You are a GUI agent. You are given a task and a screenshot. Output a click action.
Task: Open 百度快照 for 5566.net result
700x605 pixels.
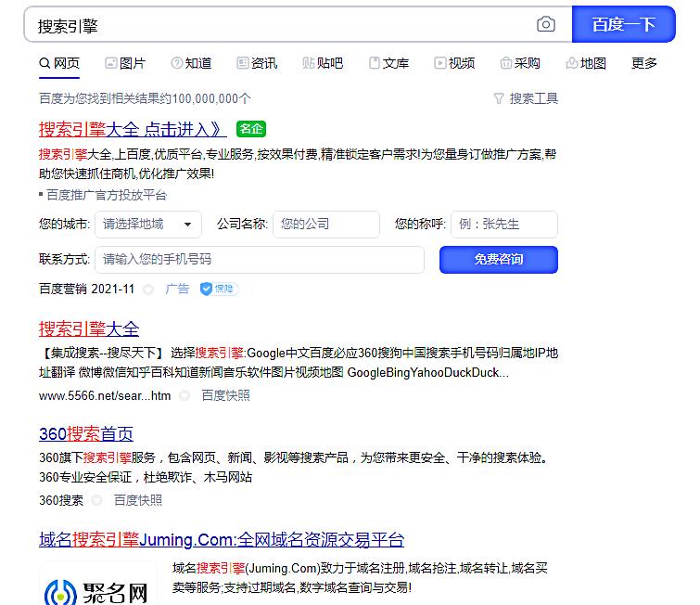(225, 396)
